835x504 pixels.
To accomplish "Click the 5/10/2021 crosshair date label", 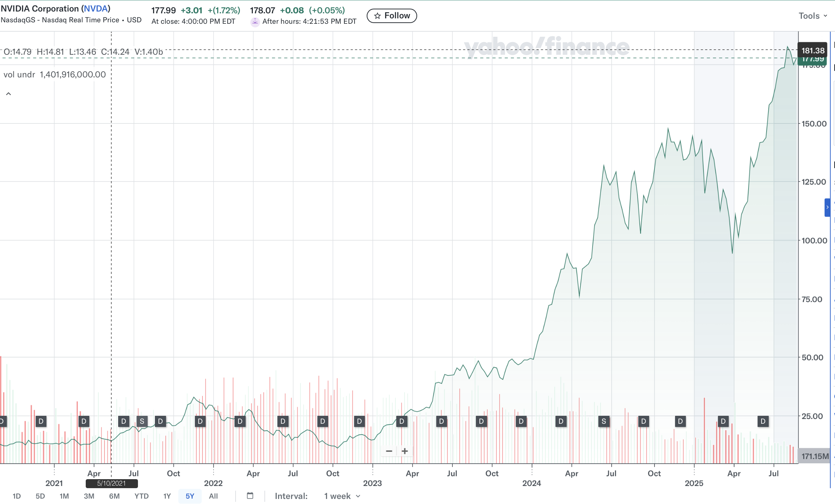I will (112, 483).
